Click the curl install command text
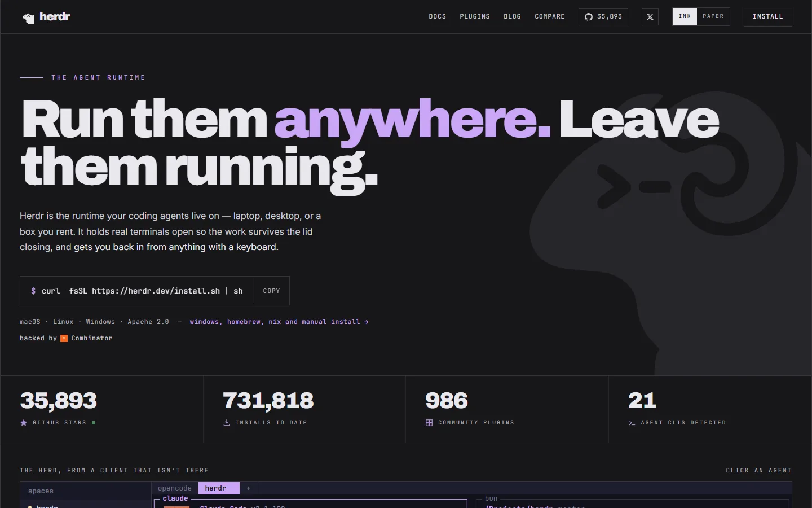 142,291
